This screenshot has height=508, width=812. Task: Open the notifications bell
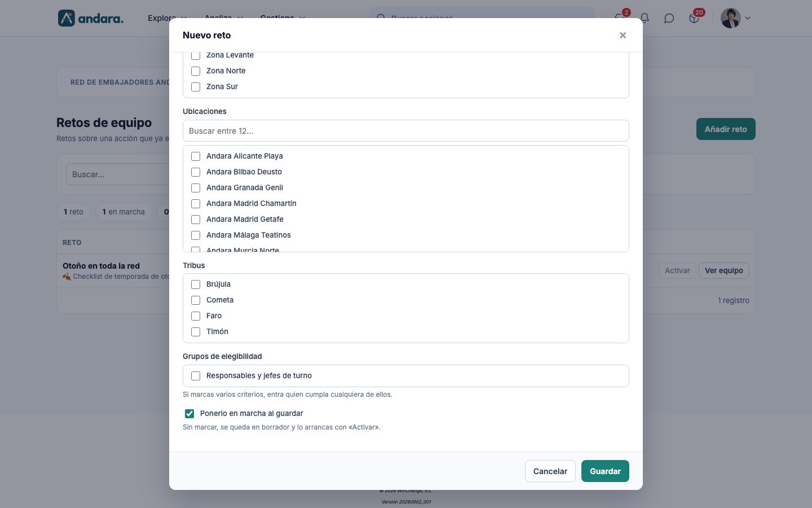(x=645, y=18)
